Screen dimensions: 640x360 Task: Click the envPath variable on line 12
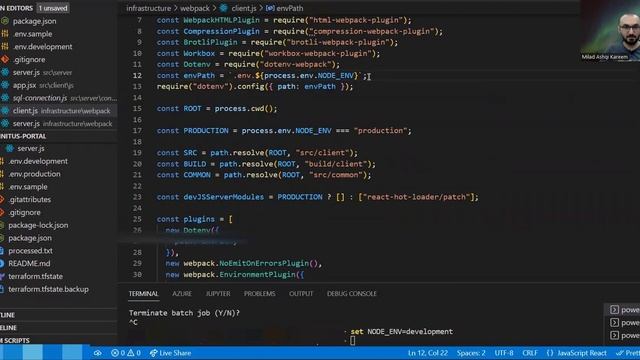click(199, 76)
